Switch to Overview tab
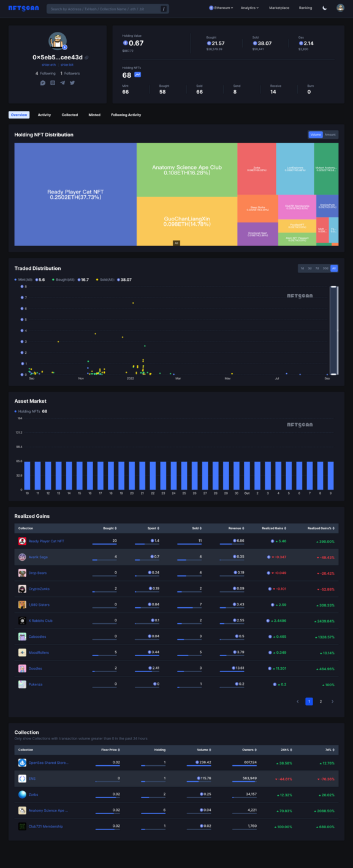Viewport: 353px width, 868px height. (19, 114)
